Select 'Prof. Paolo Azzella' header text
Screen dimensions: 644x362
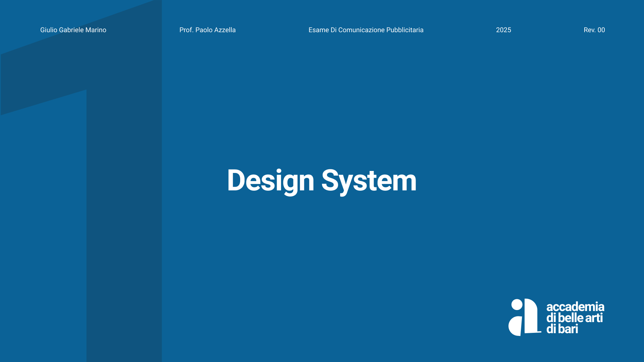(207, 30)
